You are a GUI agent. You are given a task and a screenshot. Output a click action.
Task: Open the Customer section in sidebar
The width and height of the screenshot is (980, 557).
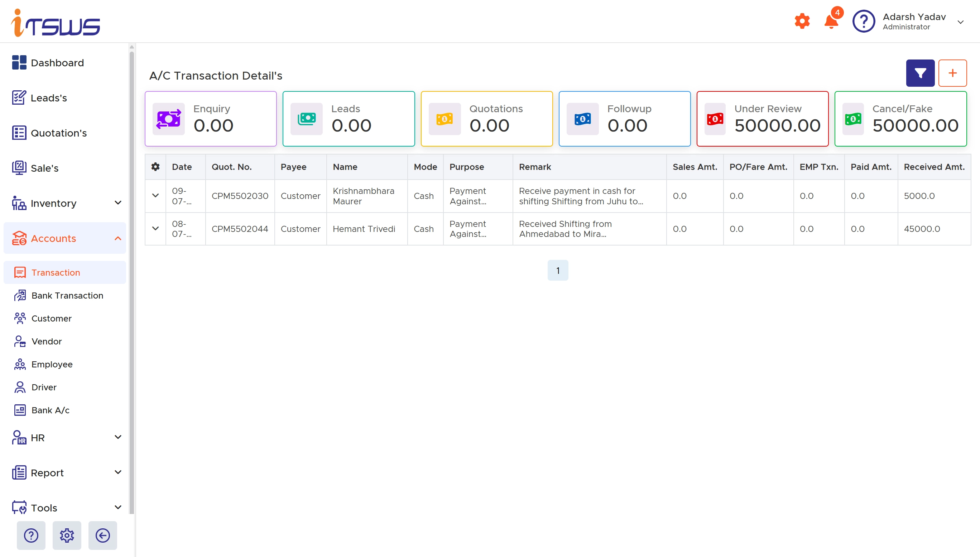point(51,318)
